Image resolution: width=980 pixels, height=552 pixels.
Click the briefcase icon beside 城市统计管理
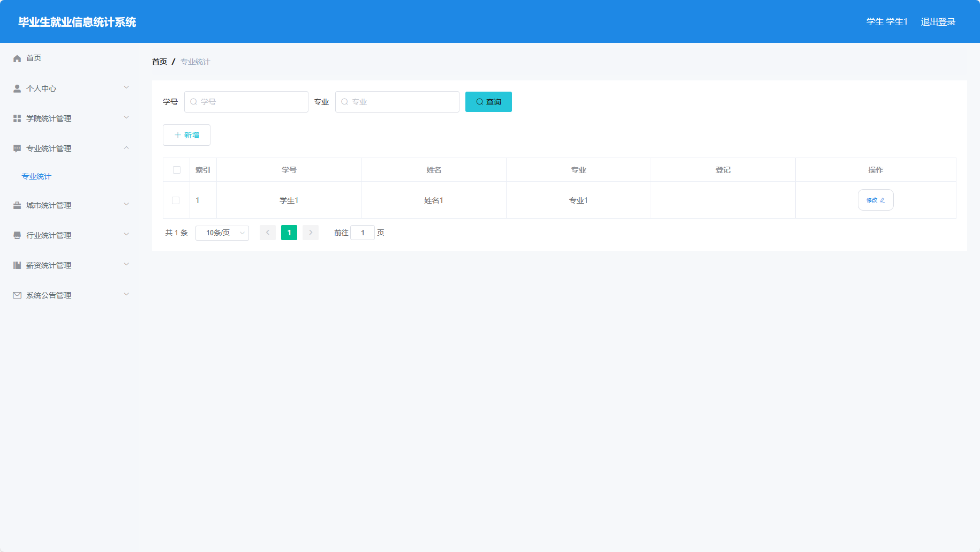17,205
